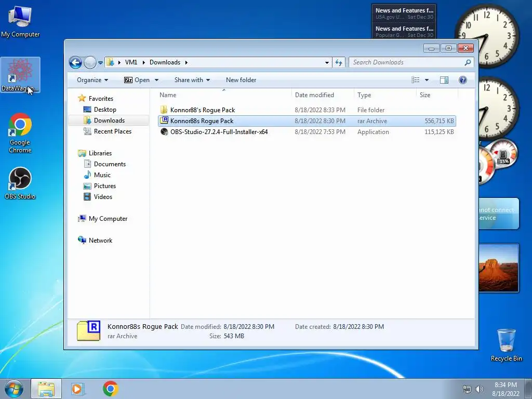Open the DataWagon desktop shortcut
Viewport: 532px width, 399px height.
coord(20,75)
